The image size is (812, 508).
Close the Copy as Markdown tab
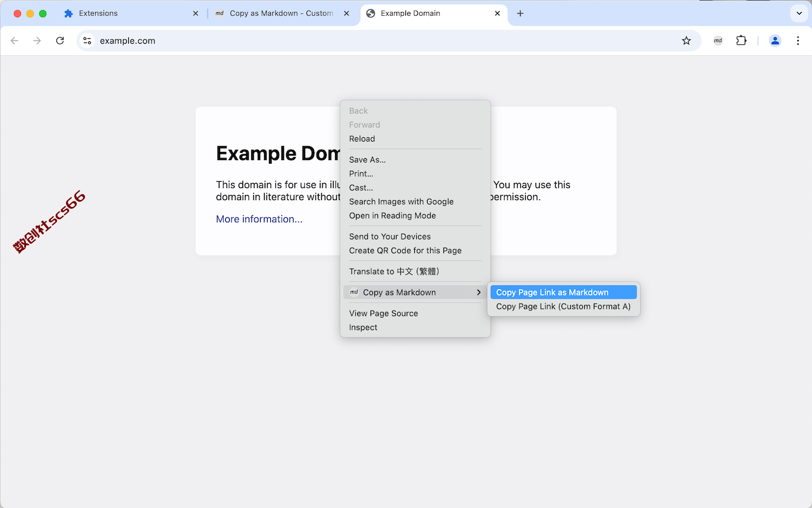346,13
